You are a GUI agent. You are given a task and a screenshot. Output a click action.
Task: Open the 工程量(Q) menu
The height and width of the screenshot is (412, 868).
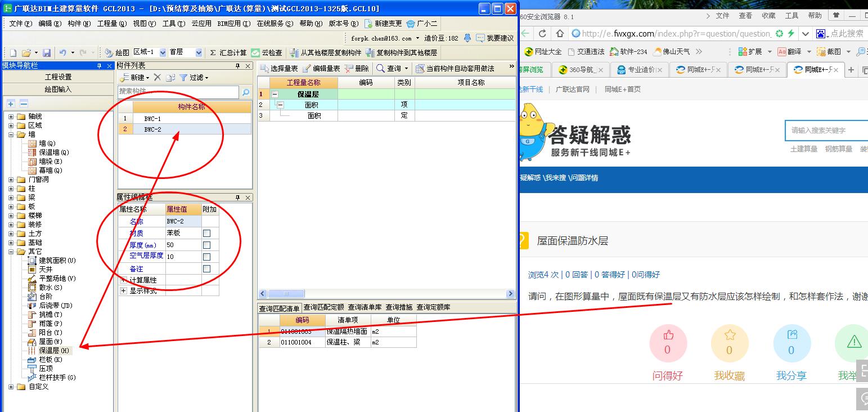[111, 24]
